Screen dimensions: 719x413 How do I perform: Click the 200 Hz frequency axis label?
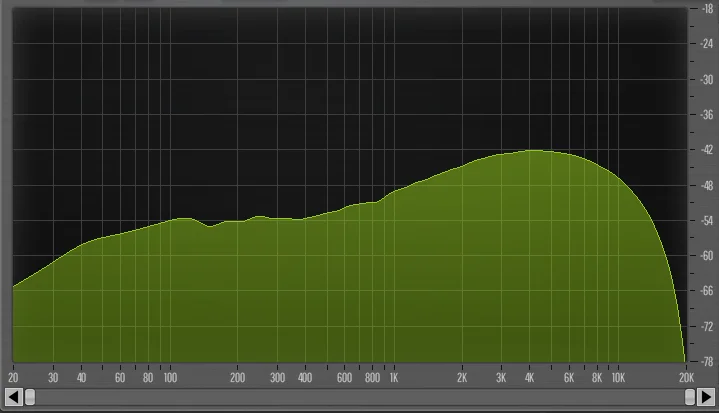pyautogui.click(x=237, y=379)
